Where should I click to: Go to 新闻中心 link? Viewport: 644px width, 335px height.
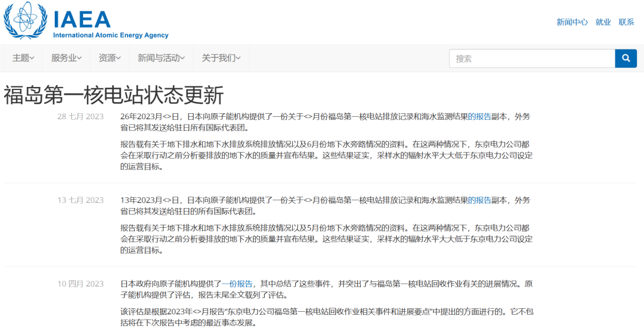pyautogui.click(x=572, y=22)
